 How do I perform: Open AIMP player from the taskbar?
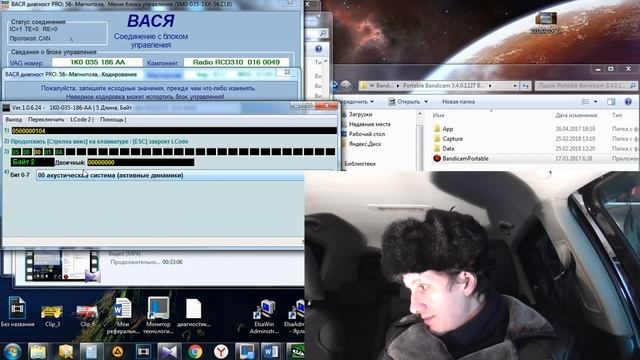point(118,351)
